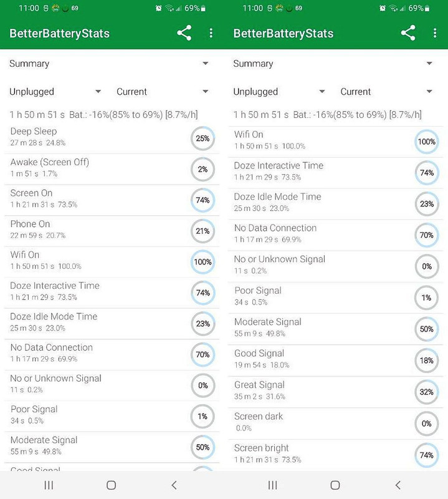
Task: Expand the right Summary dropdown
Action: 333,64
